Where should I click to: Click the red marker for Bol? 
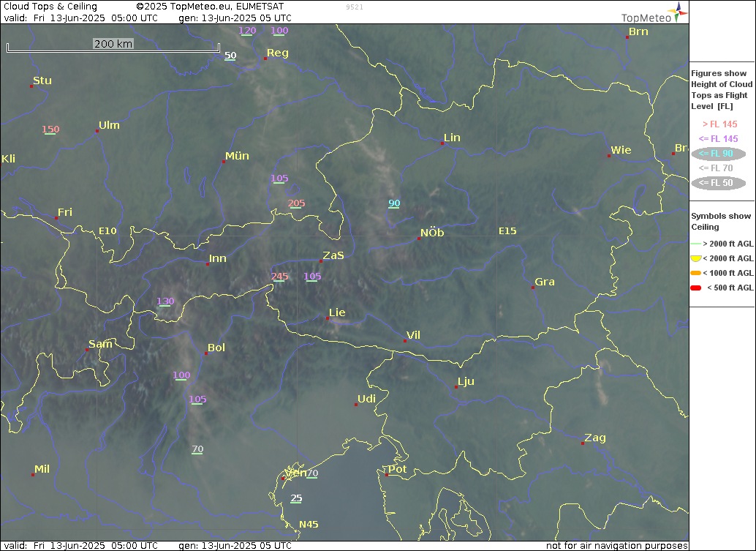pyautogui.click(x=206, y=353)
